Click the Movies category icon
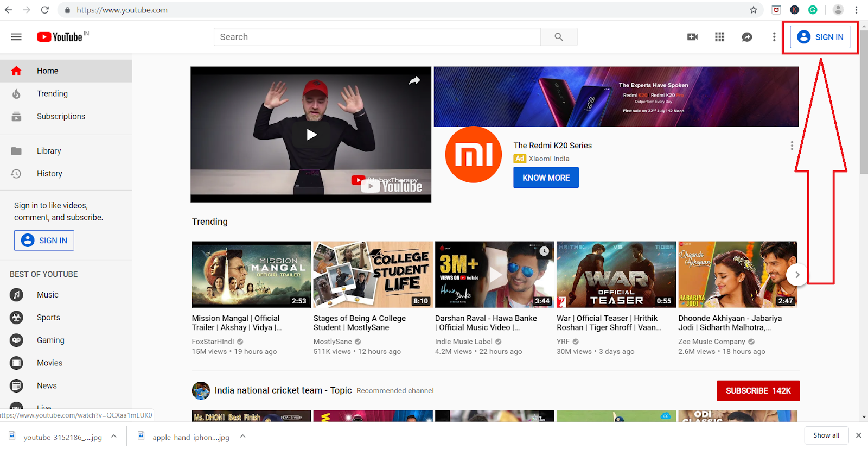The height and width of the screenshot is (449, 868). pos(16,363)
